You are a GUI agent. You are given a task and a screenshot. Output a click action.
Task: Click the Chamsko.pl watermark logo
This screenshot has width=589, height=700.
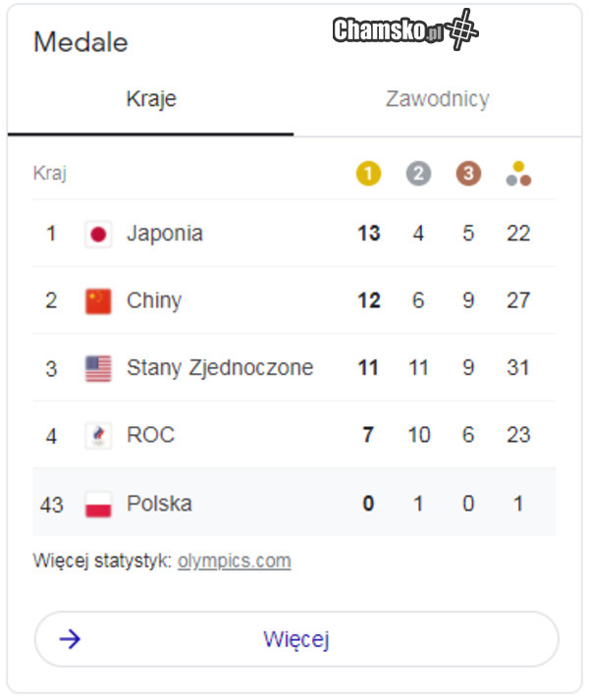[404, 30]
